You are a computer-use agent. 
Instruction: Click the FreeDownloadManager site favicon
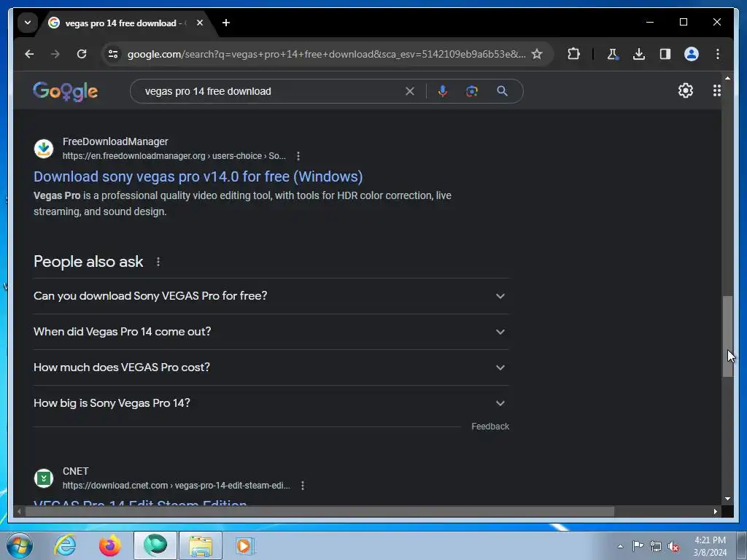[x=44, y=149]
